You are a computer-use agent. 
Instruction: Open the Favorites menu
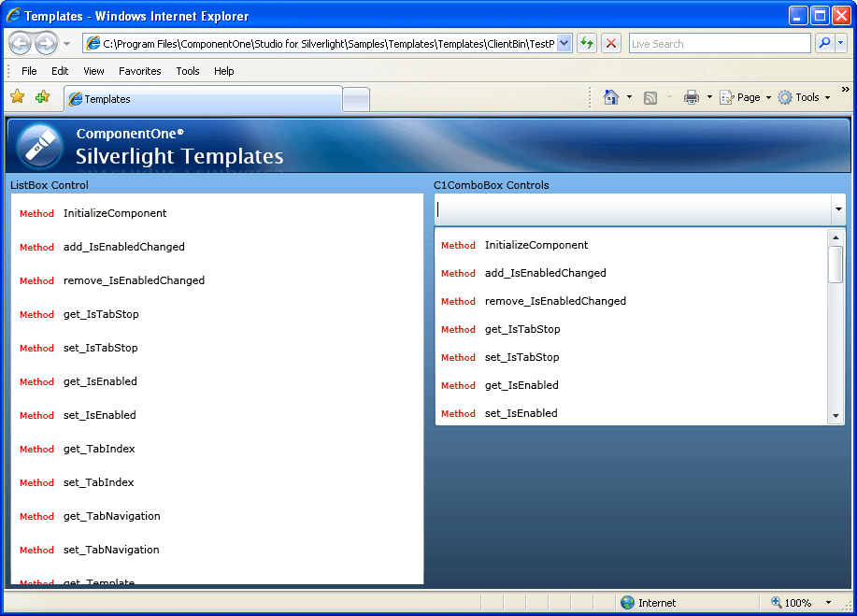[139, 71]
